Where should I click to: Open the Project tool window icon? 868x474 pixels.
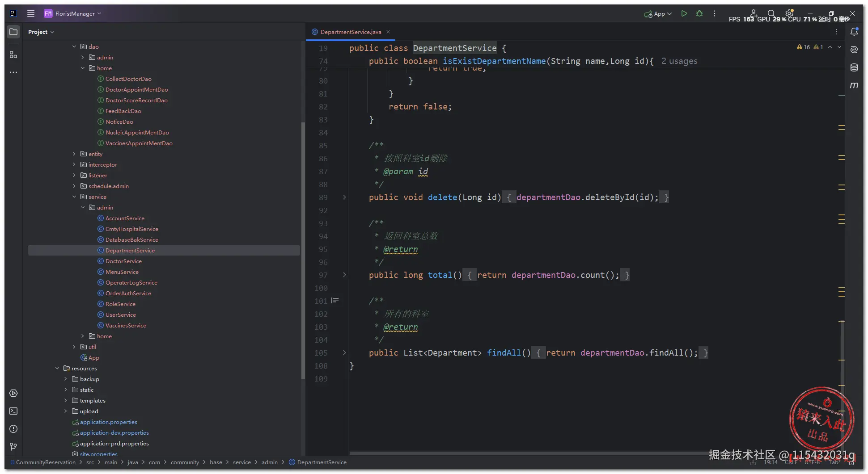pos(13,32)
